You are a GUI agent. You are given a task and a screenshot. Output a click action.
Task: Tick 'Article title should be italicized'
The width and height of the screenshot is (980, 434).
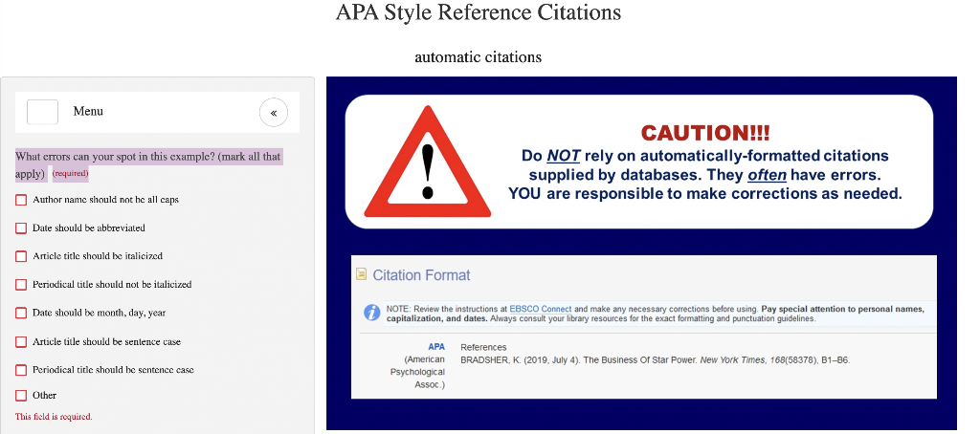[21, 256]
